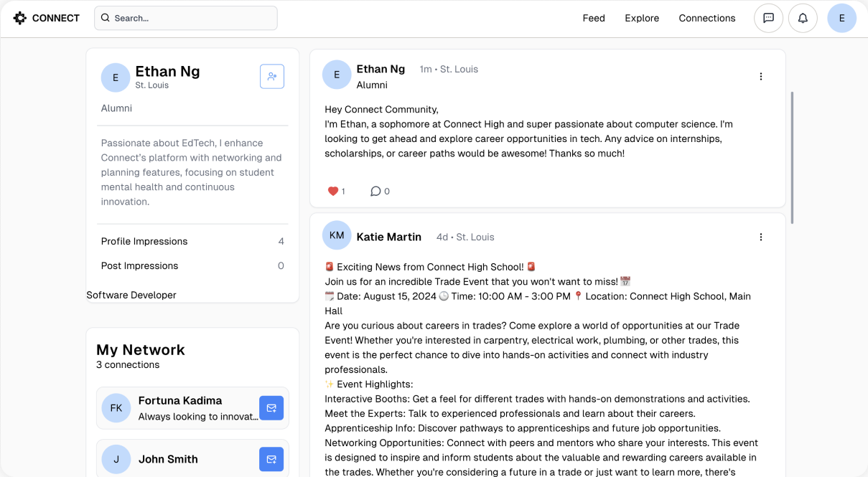The width and height of the screenshot is (868, 477).
Task: Open user account avatar menu
Action: [841, 18]
